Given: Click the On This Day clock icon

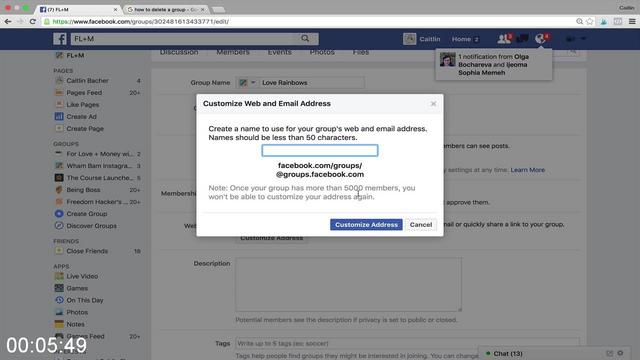Looking at the screenshot, I should pos(59,300).
